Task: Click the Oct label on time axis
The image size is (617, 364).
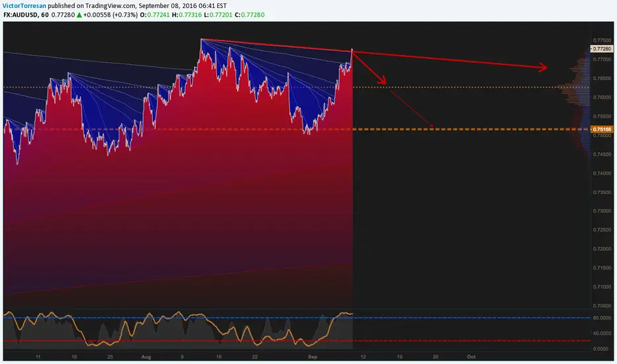Action: (x=471, y=357)
